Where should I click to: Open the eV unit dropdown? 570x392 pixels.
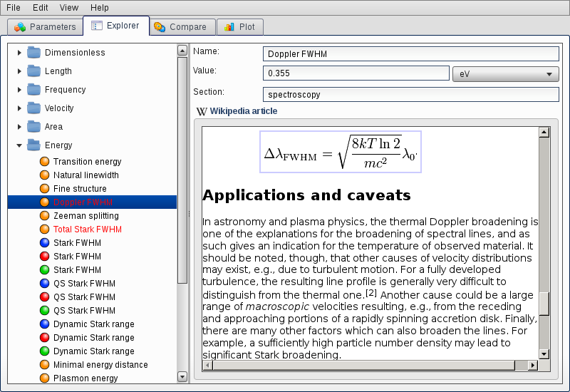(505, 74)
